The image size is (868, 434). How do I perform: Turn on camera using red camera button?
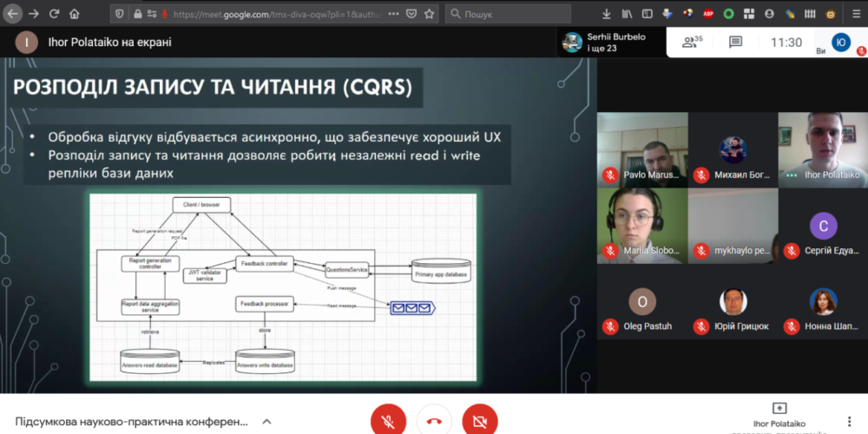480,421
